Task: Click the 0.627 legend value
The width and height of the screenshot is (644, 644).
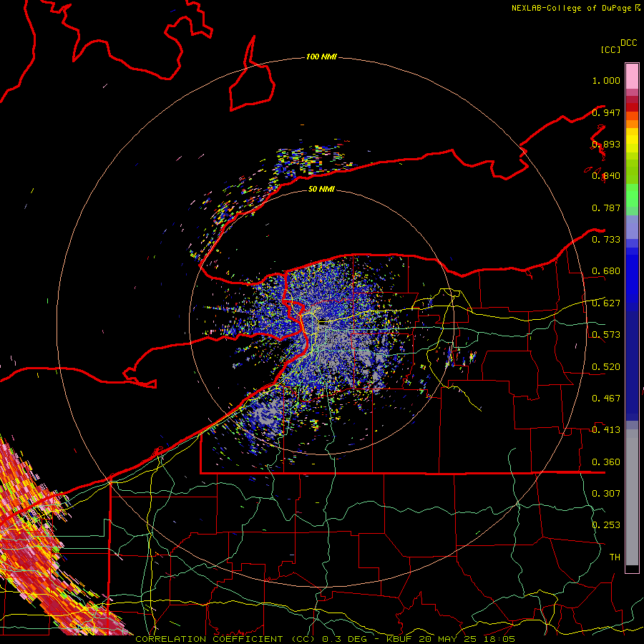Action: [606, 303]
